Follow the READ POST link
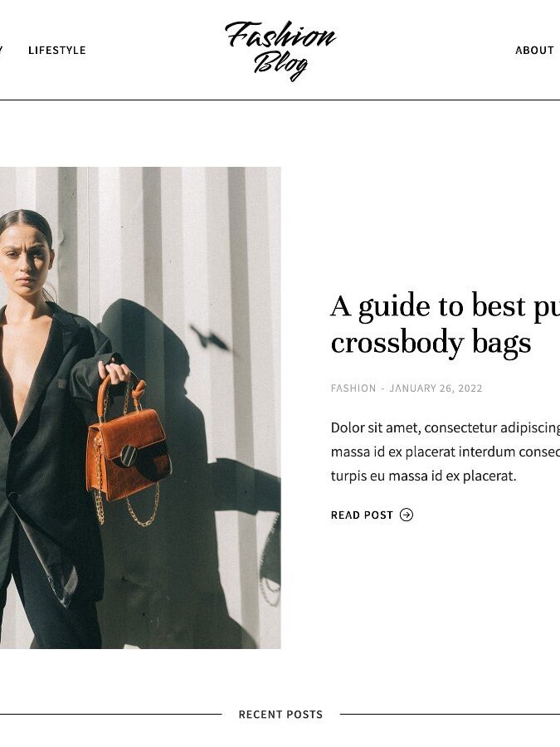This screenshot has width=560, height=747. (372, 515)
